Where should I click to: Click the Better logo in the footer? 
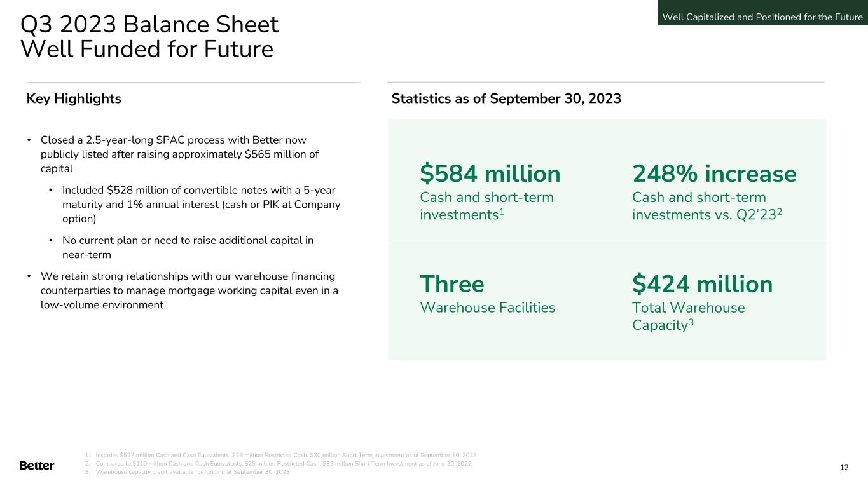pos(37,466)
